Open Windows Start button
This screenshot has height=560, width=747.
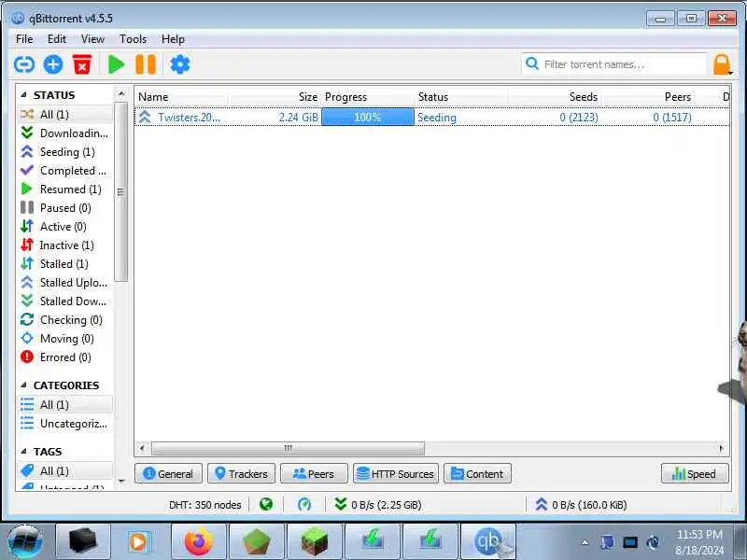coord(25,542)
